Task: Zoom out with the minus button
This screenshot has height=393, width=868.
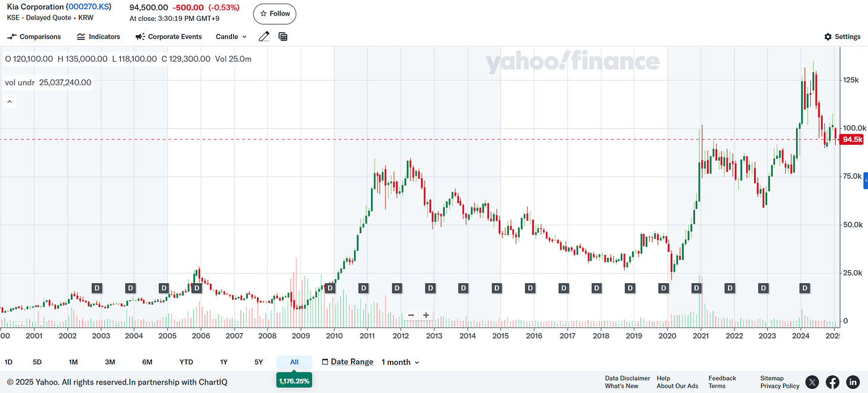Action: point(411,315)
